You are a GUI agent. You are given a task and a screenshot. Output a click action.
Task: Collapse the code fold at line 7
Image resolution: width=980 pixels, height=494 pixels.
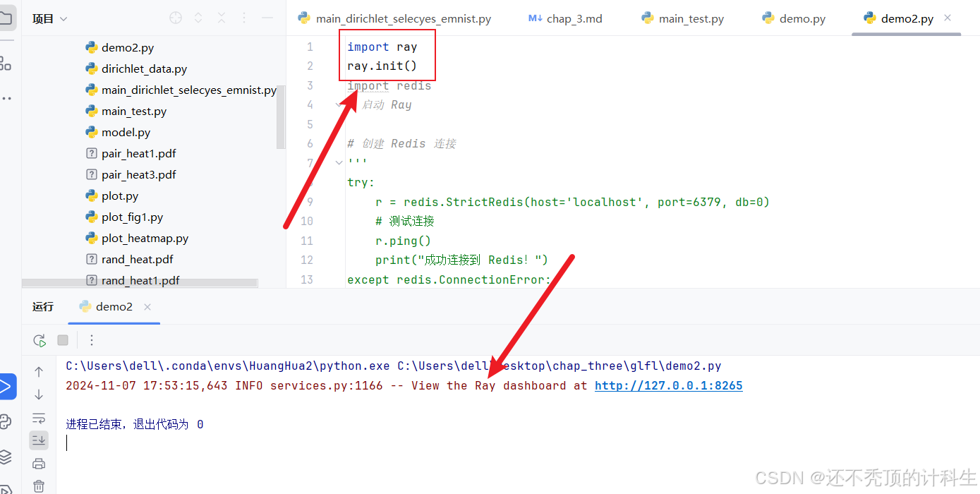click(338, 162)
